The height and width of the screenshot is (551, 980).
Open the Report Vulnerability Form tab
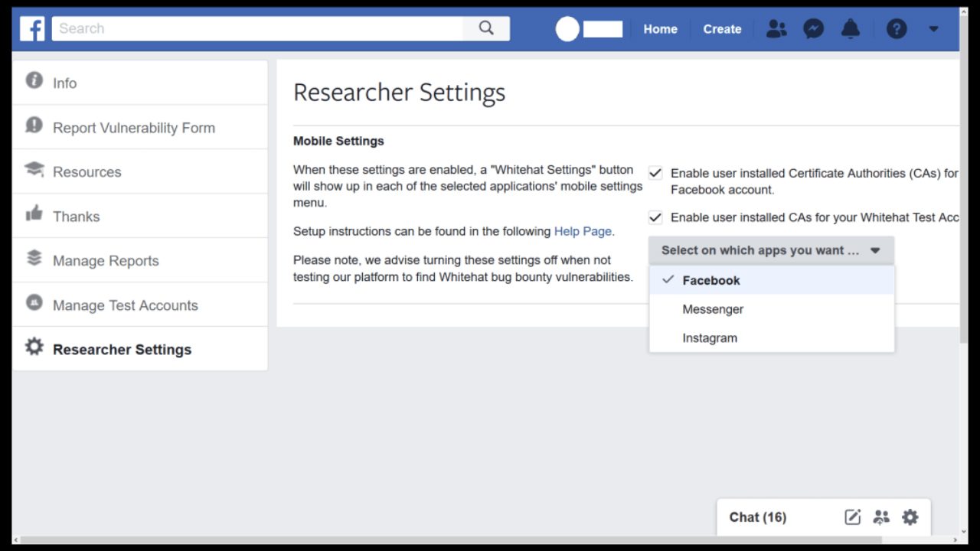(140, 128)
